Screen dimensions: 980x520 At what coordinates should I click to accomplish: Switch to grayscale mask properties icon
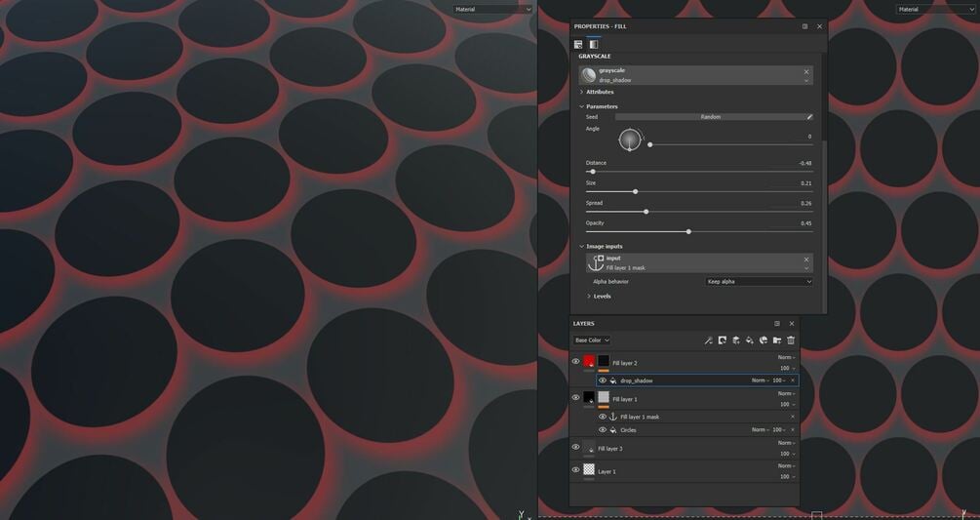point(593,44)
